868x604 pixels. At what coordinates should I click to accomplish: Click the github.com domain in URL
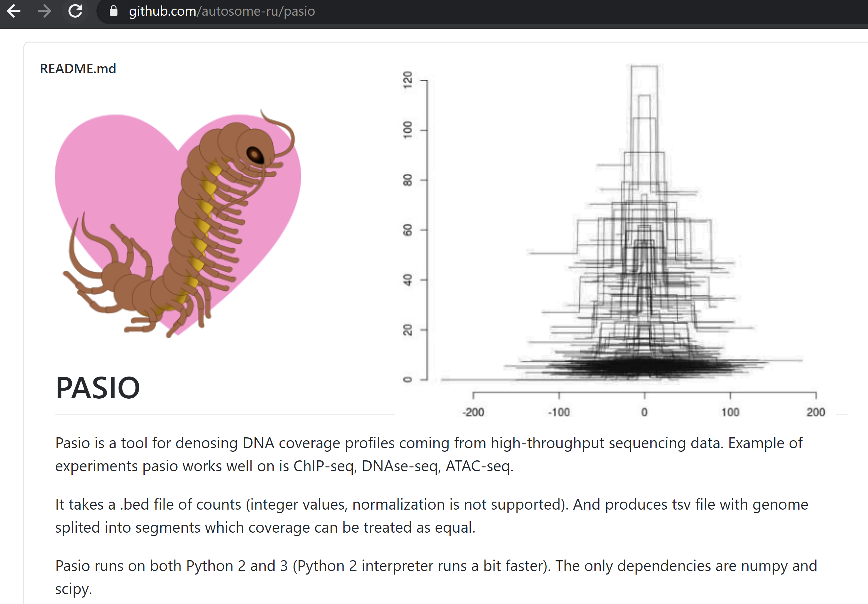pos(162,11)
